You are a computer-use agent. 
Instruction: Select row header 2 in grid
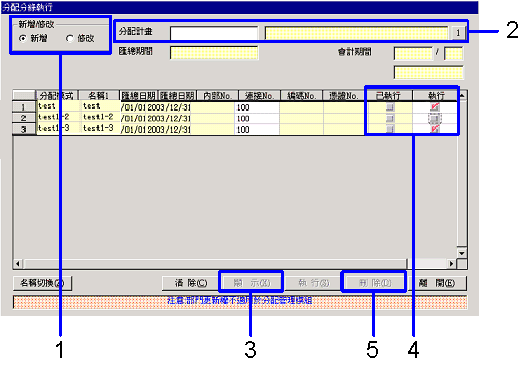[x=24, y=118]
